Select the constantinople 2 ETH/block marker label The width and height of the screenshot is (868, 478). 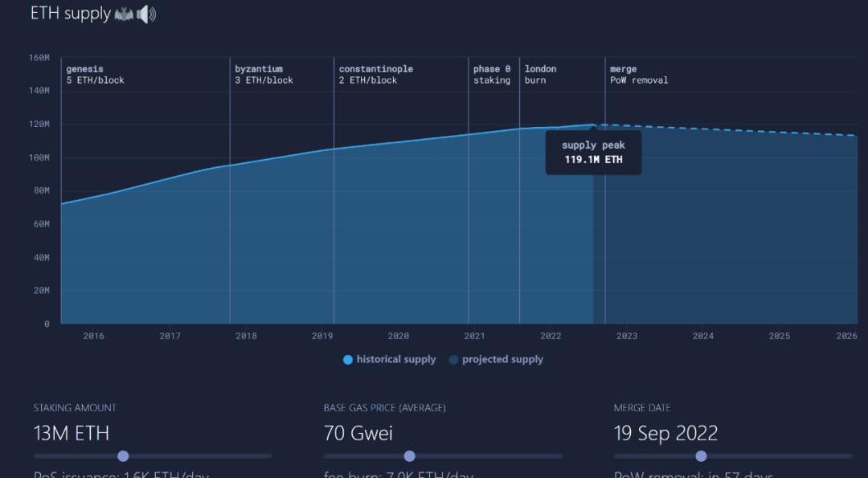coord(375,75)
